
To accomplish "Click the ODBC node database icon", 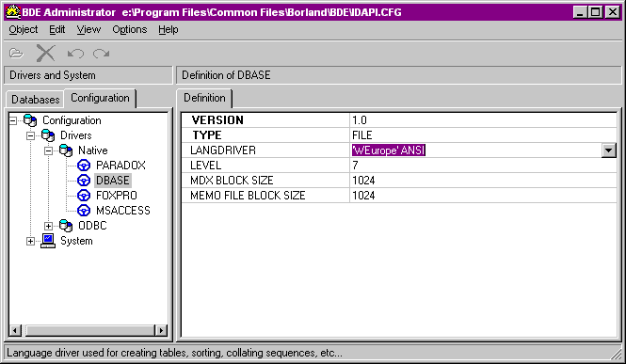I will tap(66, 226).
